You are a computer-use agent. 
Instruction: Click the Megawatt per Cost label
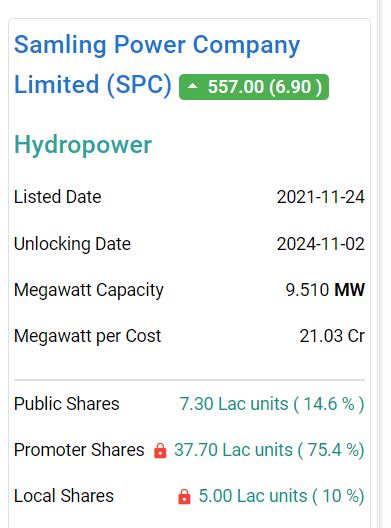(x=87, y=336)
